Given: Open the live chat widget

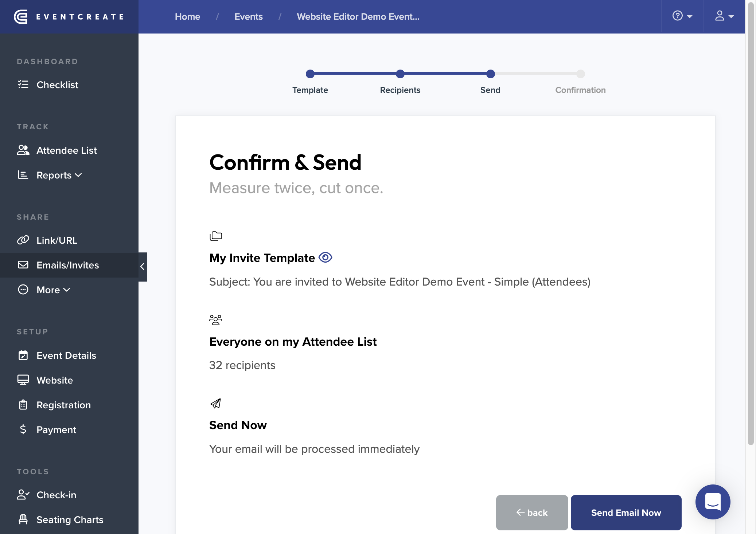Looking at the screenshot, I should [x=713, y=502].
